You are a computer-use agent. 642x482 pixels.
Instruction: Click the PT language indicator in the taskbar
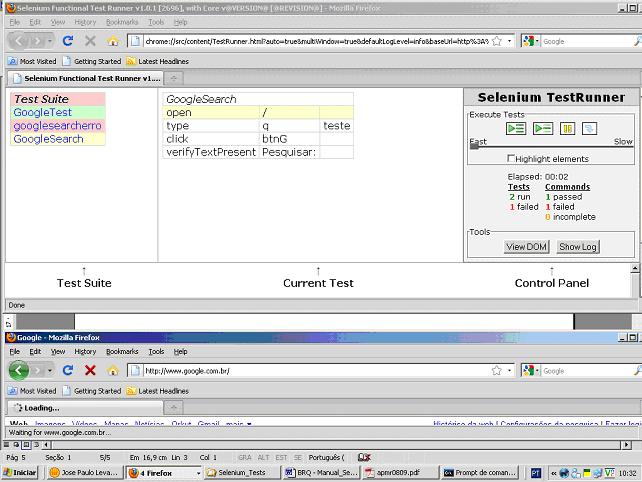[536, 473]
